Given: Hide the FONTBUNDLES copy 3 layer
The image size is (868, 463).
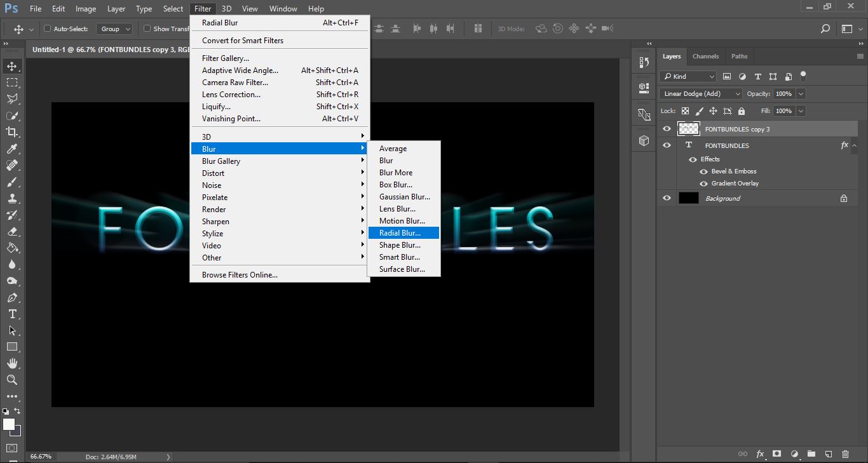Looking at the screenshot, I should tap(667, 129).
